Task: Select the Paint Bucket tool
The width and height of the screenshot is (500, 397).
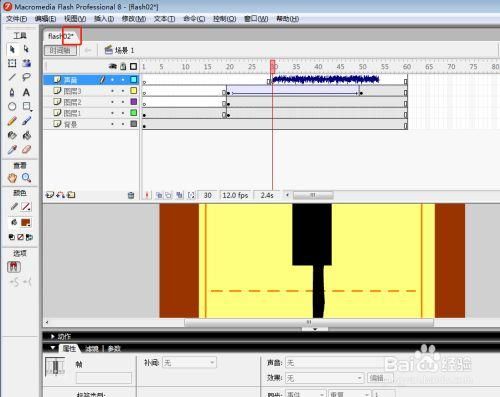Action: tap(26, 135)
